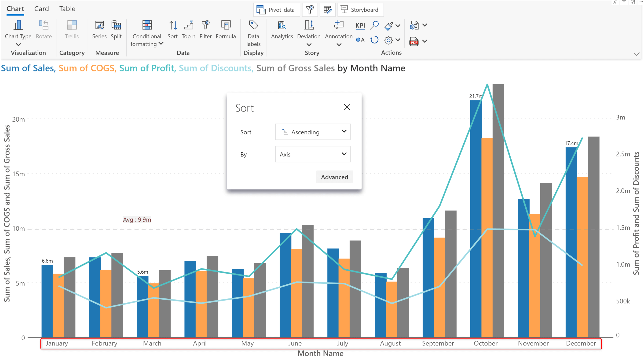The height and width of the screenshot is (364, 644).
Task: Toggle the Rotate visualization option
Action: (43, 30)
